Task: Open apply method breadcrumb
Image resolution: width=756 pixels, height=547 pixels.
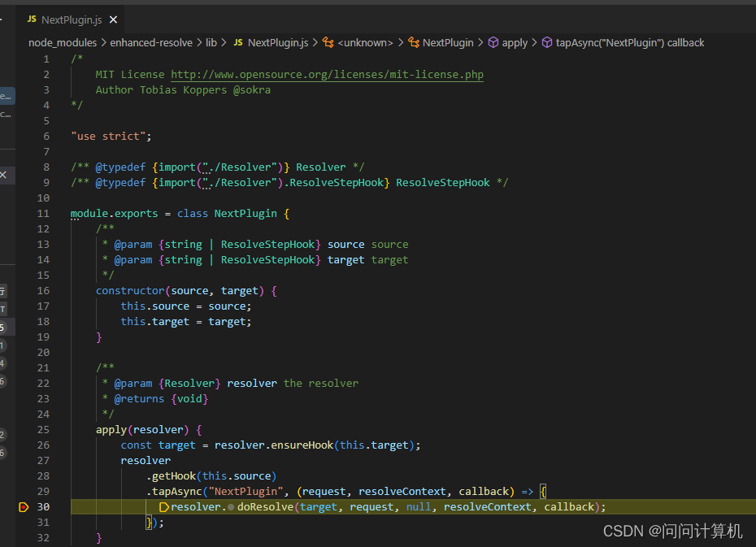Action: [515, 43]
